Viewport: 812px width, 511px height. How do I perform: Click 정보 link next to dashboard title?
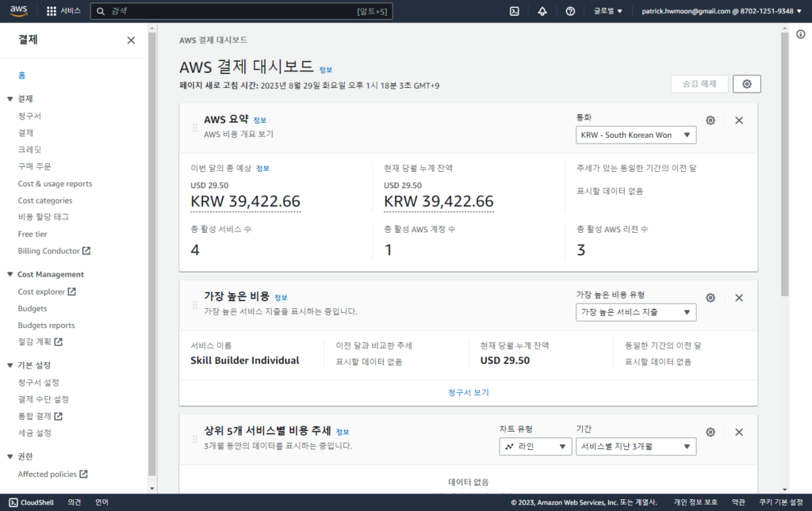[326, 70]
